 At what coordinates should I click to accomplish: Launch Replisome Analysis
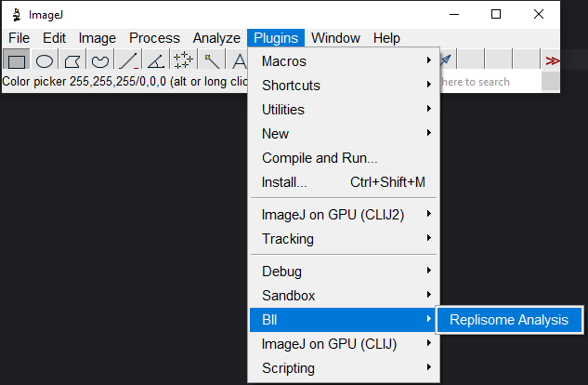click(509, 320)
